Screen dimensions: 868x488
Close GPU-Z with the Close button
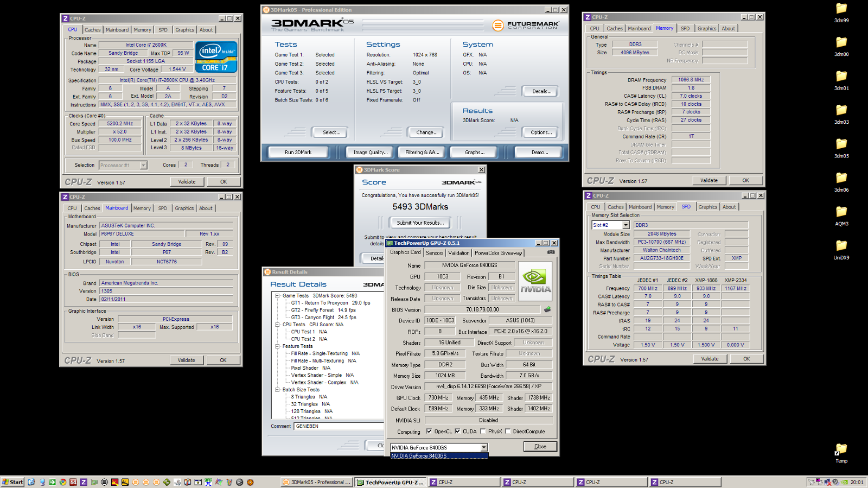[540, 447]
